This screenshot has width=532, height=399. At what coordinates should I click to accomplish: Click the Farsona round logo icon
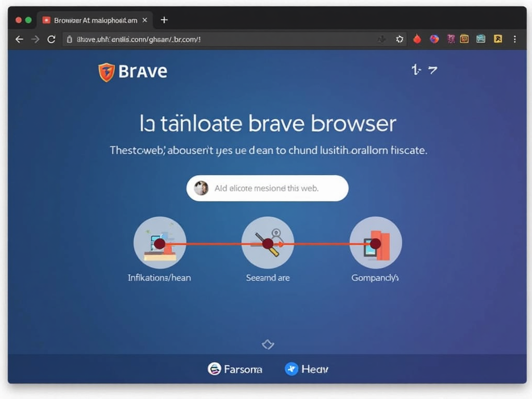point(215,368)
